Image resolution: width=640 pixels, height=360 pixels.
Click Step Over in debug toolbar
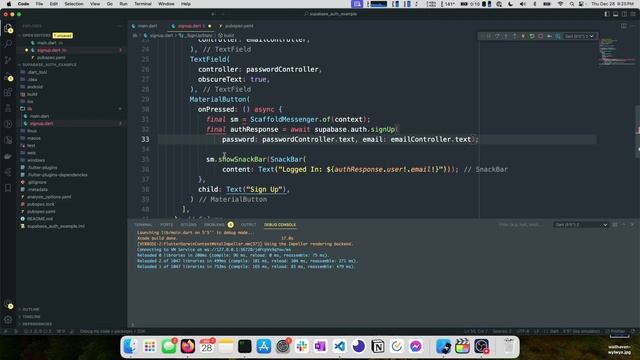tap(497, 36)
